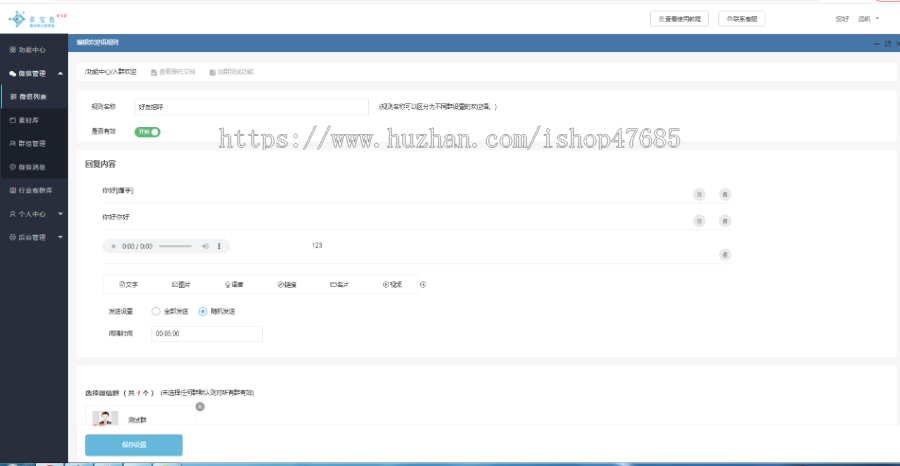Click 查看操作文档 link
The image size is (900, 466).
[173, 72]
